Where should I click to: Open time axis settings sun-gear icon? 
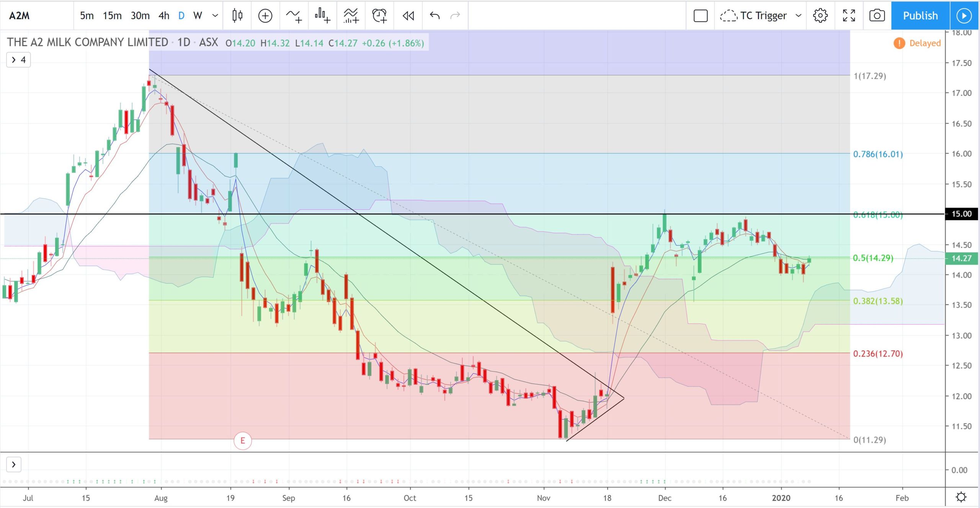click(961, 497)
